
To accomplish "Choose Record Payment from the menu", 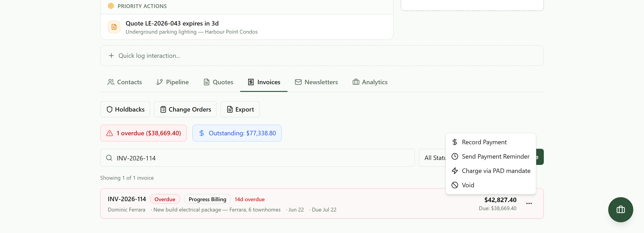I will point(491,142).
